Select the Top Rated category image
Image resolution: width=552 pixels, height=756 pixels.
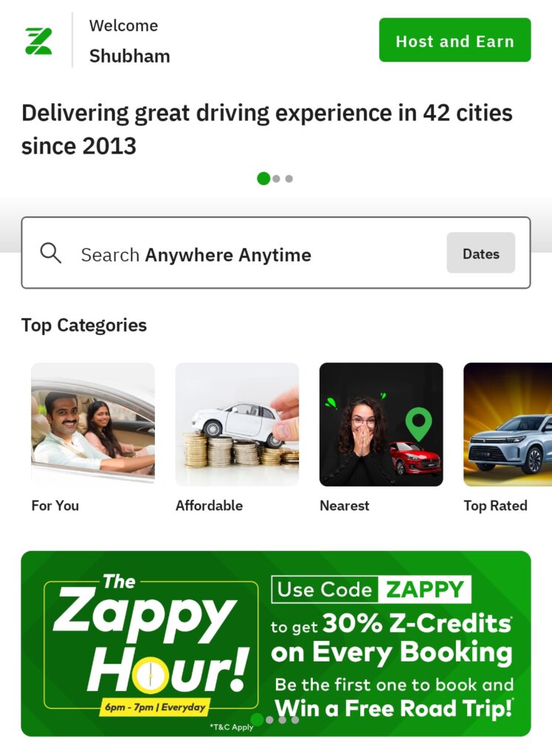click(x=508, y=425)
